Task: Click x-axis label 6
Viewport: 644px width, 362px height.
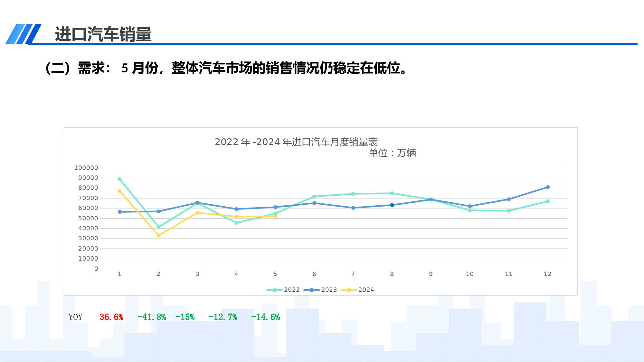Action: tap(314, 274)
